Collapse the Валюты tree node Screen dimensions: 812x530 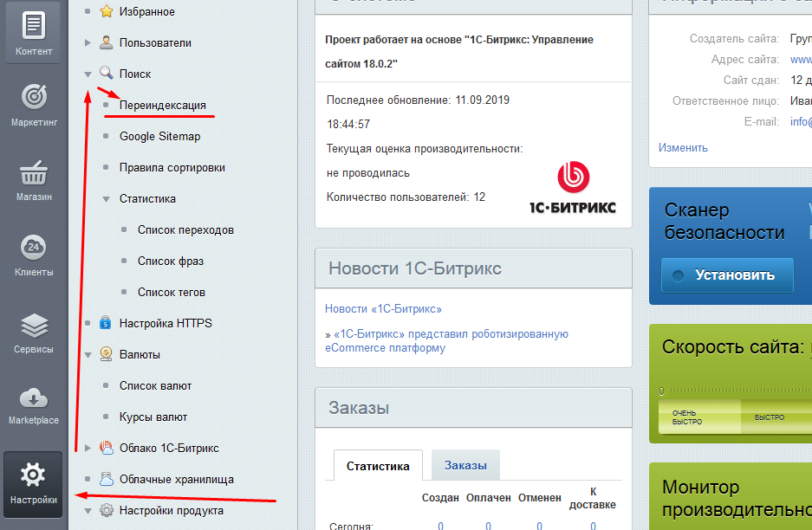[x=88, y=355]
